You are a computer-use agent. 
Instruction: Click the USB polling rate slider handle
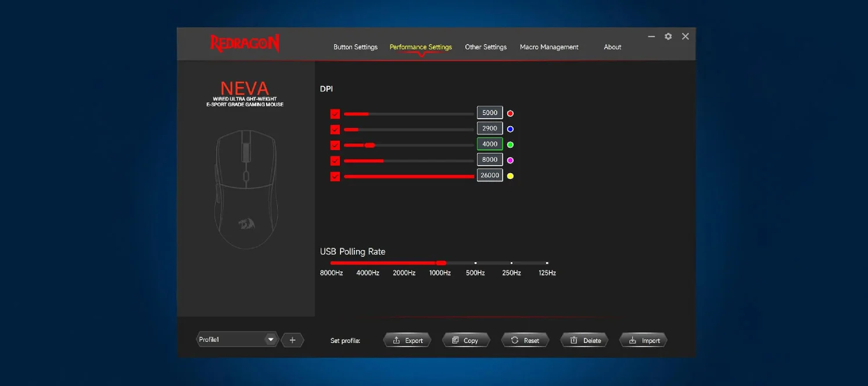pyautogui.click(x=441, y=263)
